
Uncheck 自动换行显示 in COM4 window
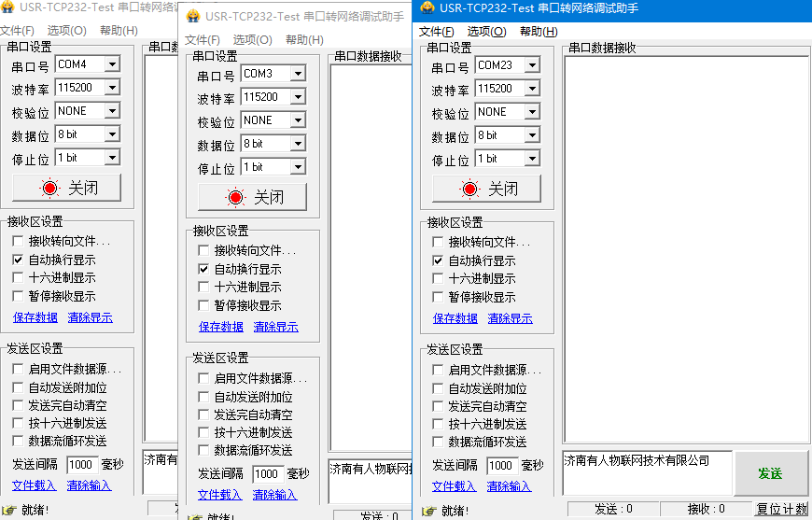[x=18, y=260]
